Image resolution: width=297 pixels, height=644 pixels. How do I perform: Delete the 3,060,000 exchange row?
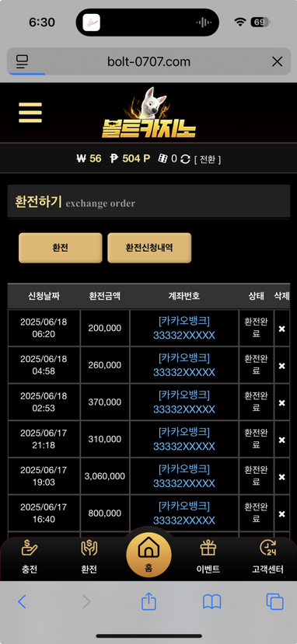[281, 477]
